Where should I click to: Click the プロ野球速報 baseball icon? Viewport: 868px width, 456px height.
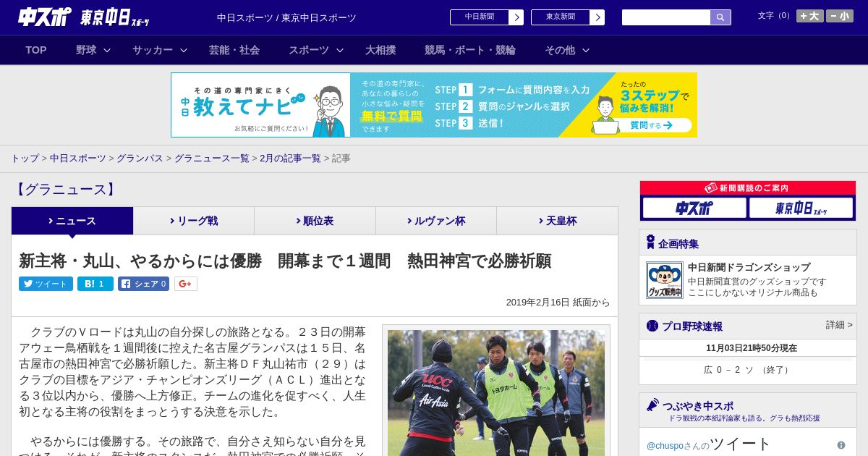tap(652, 326)
